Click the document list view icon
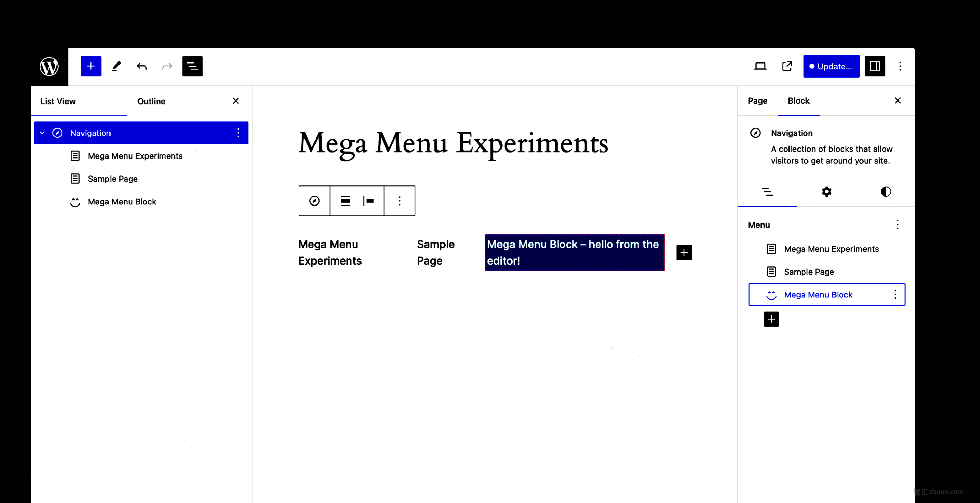Image resolution: width=980 pixels, height=503 pixels. [192, 66]
